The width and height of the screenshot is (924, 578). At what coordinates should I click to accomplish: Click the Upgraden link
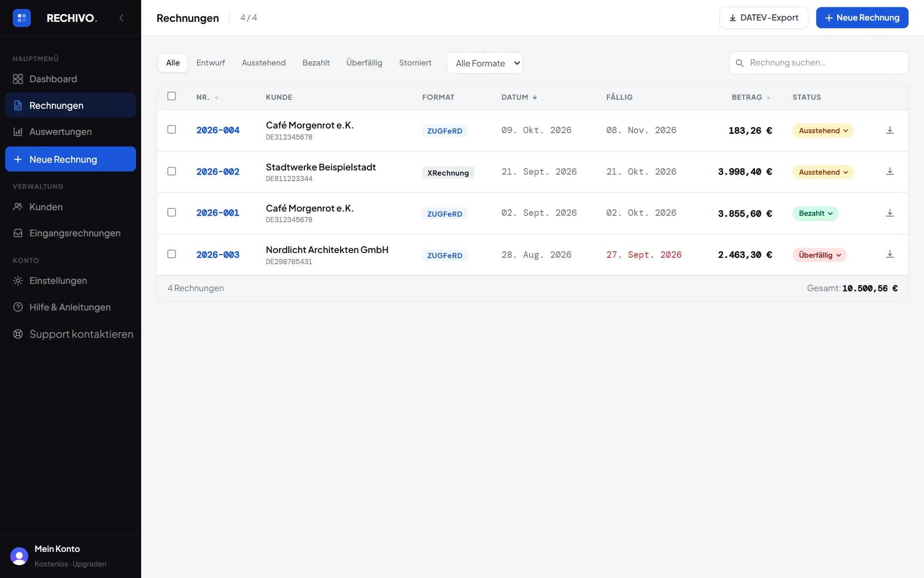coord(89,564)
